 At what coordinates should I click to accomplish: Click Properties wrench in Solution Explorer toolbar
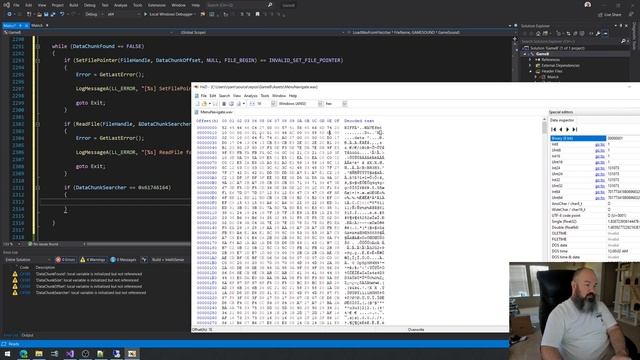click(x=598, y=33)
